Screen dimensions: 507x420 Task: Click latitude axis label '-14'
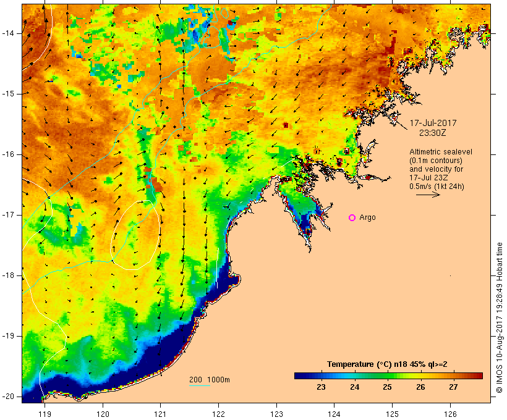7,33
